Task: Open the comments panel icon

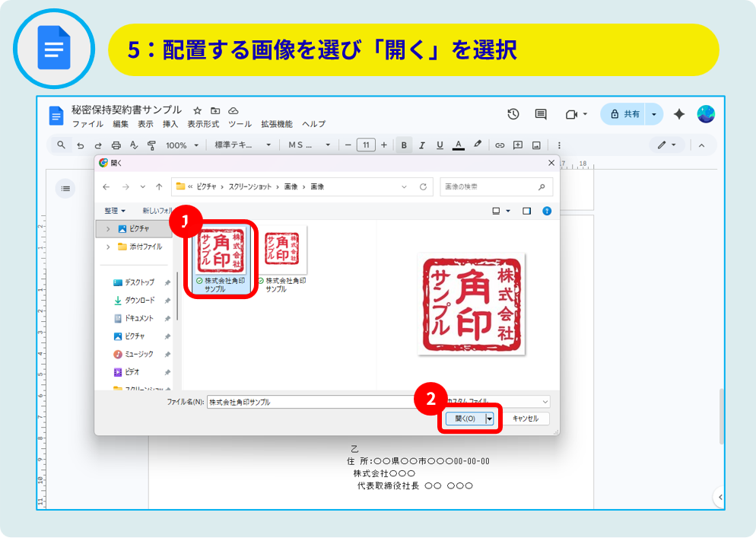Action: (x=541, y=114)
